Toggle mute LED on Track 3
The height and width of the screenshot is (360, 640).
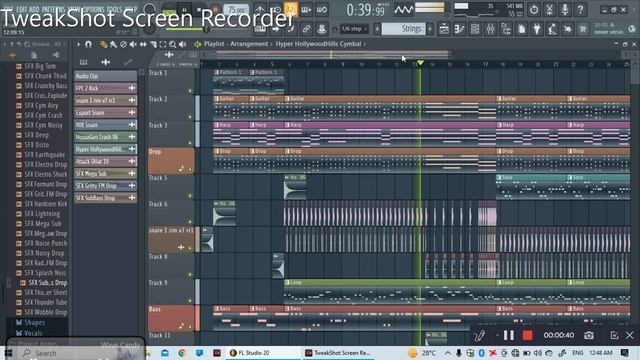click(x=190, y=143)
